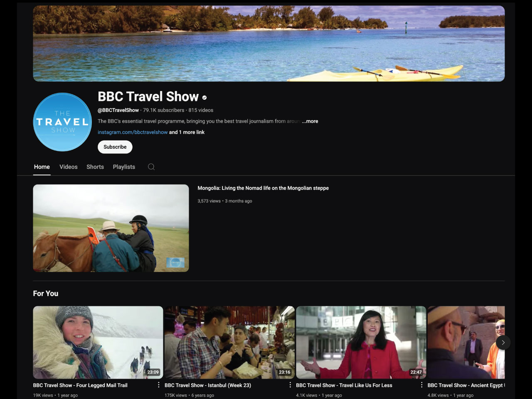This screenshot has height=399, width=532.
Task: Click the Four Legged Mail Trail thumbnail
Action: (98, 342)
